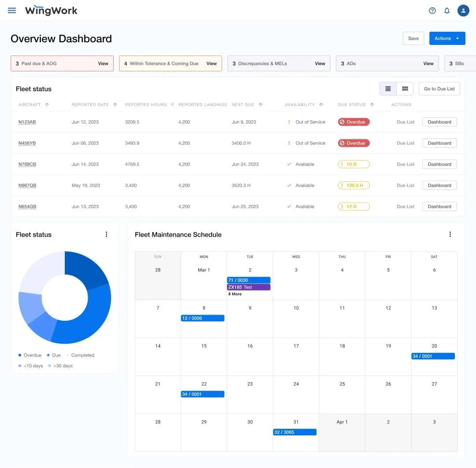
Task: Open Dashboard for N987QB
Action: pyautogui.click(x=439, y=186)
